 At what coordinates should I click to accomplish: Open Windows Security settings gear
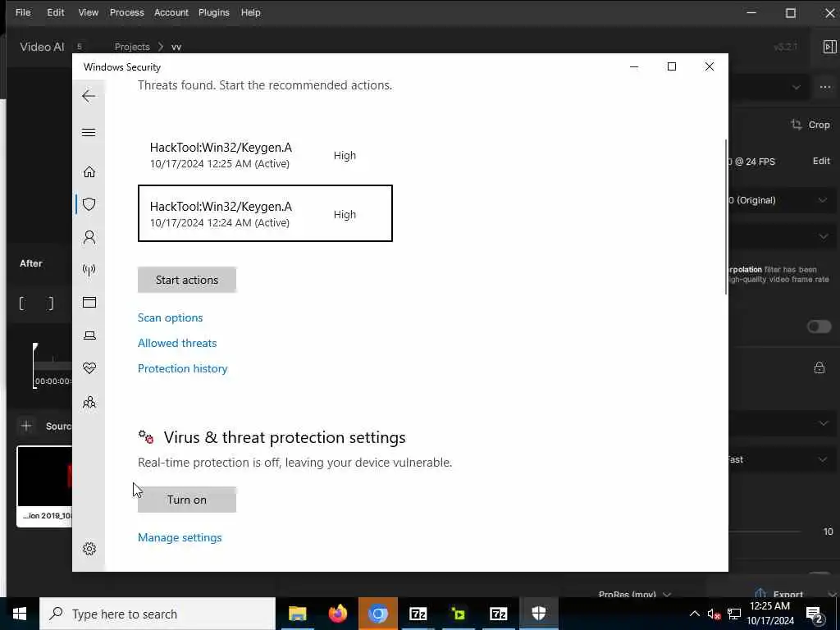pyautogui.click(x=89, y=549)
